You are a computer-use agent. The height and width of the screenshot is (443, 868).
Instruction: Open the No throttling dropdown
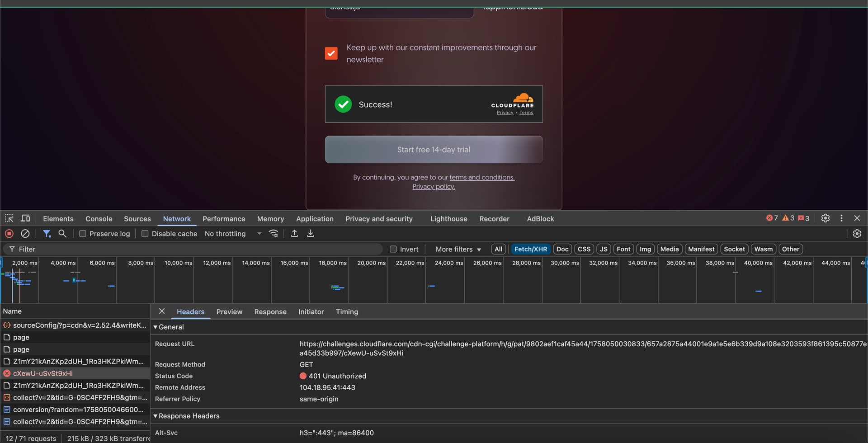point(233,234)
